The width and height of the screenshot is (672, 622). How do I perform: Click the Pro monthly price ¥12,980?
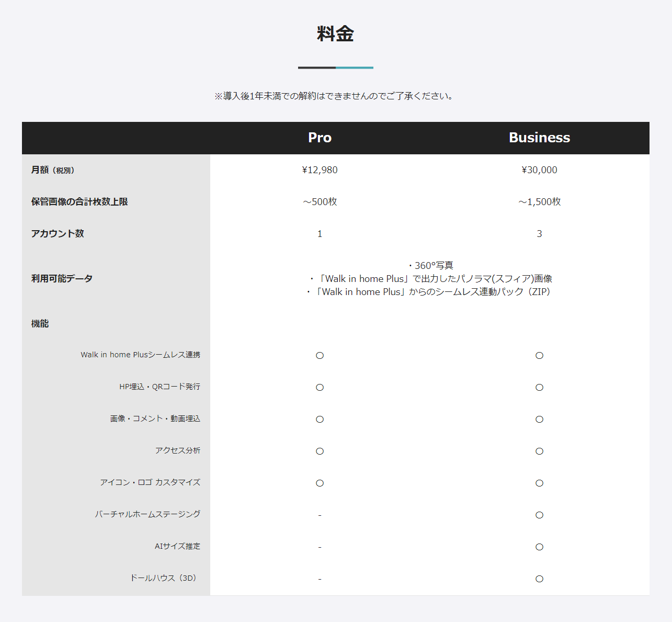tap(320, 170)
